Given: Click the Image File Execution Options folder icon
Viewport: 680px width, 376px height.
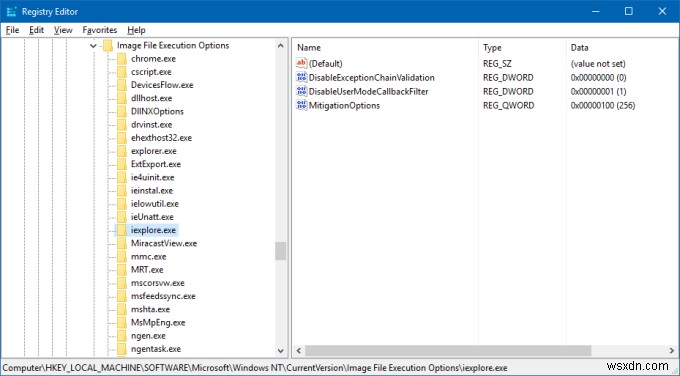Looking at the screenshot, I should tap(108, 46).
